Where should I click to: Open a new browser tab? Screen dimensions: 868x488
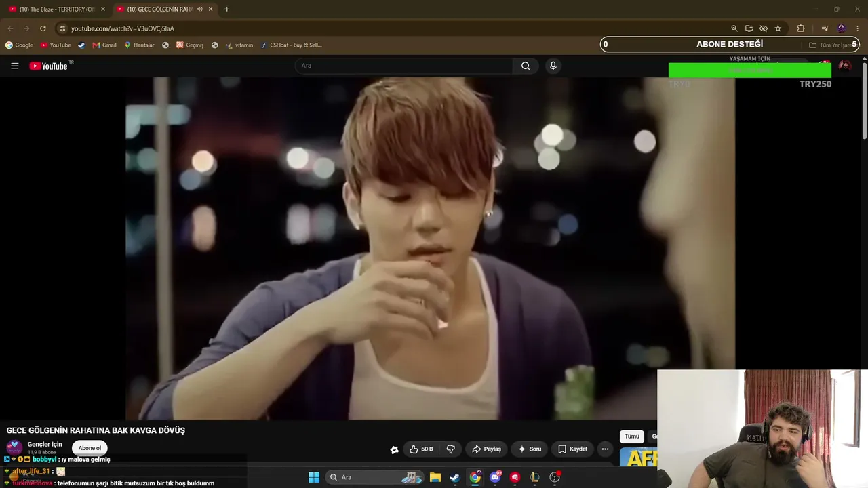[226, 9]
